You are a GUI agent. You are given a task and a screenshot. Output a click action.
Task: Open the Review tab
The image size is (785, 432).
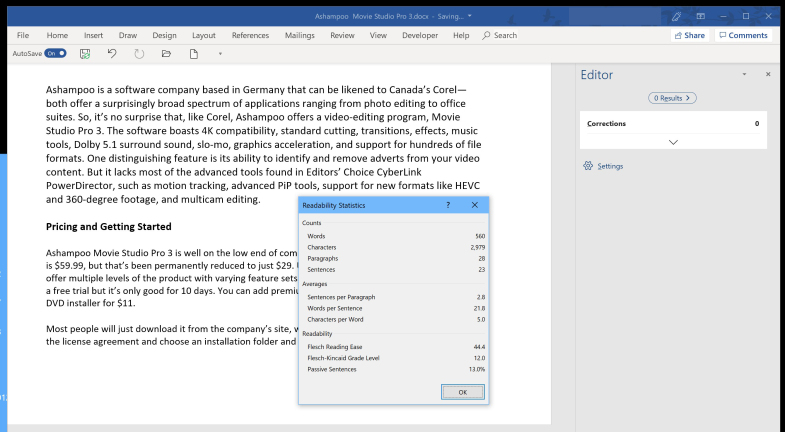point(342,35)
